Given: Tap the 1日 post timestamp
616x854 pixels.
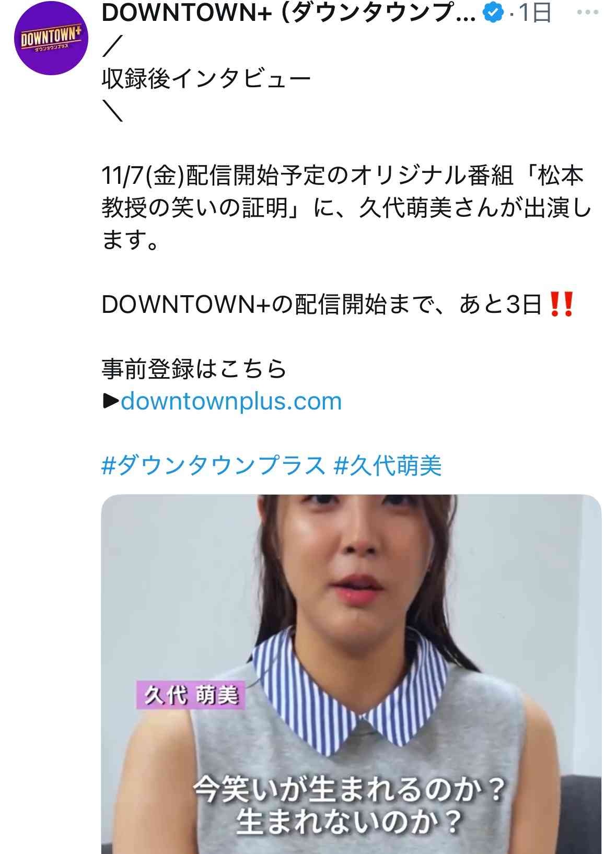Looking at the screenshot, I should [534, 13].
